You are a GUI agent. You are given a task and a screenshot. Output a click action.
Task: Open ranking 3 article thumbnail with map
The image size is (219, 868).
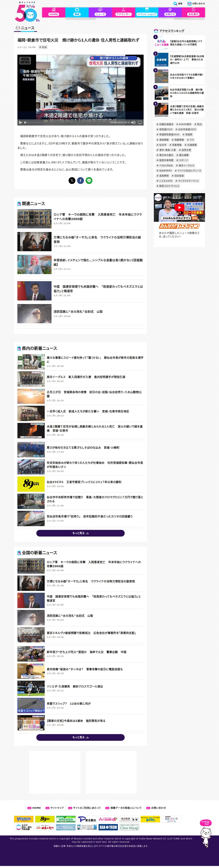pyautogui.click(x=161, y=76)
